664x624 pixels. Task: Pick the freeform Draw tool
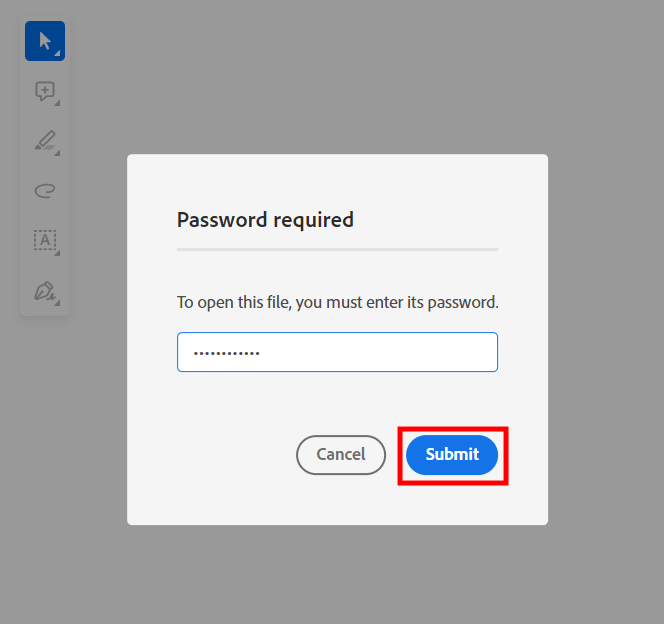[44, 190]
